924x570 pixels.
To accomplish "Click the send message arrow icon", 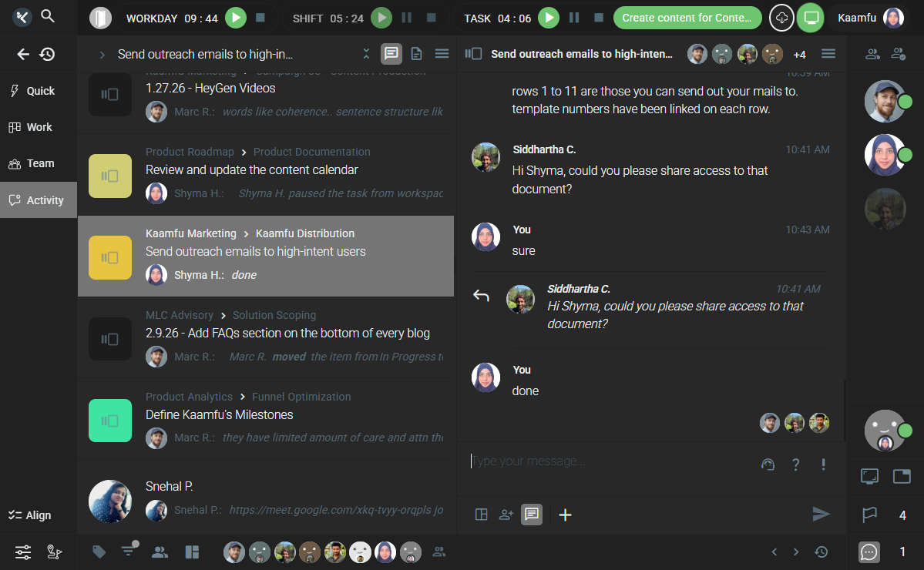I will coord(821,515).
